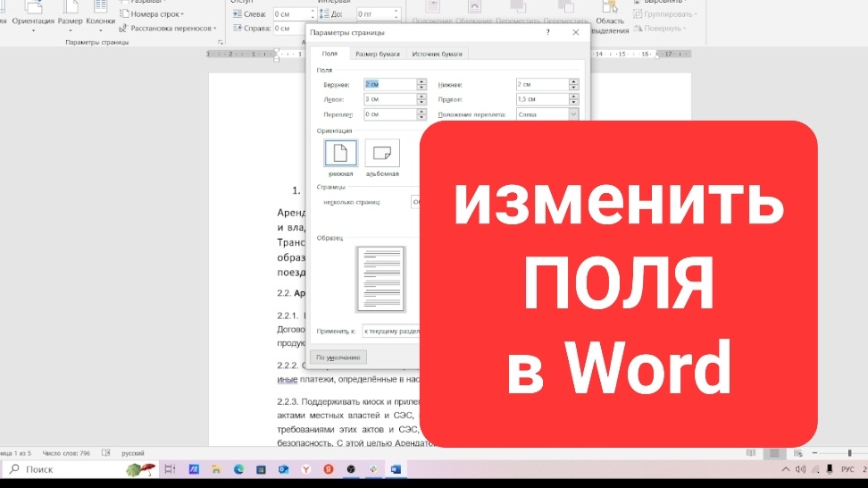Open the Размер page size menu
Image resolution: width=868 pixels, height=488 pixels.
[x=71, y=17]
